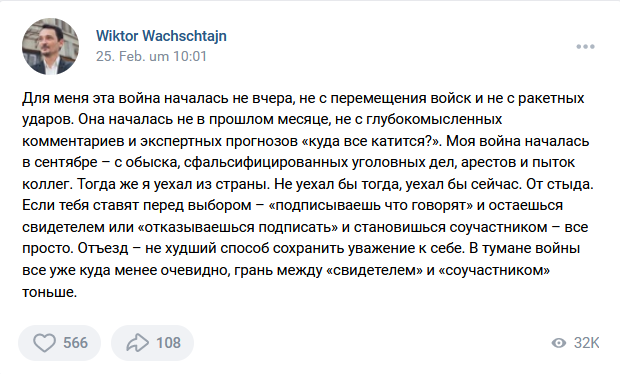620x374 pixels.
Task: Click the last word «тоньше» of the post
Action: coord(47,292)
